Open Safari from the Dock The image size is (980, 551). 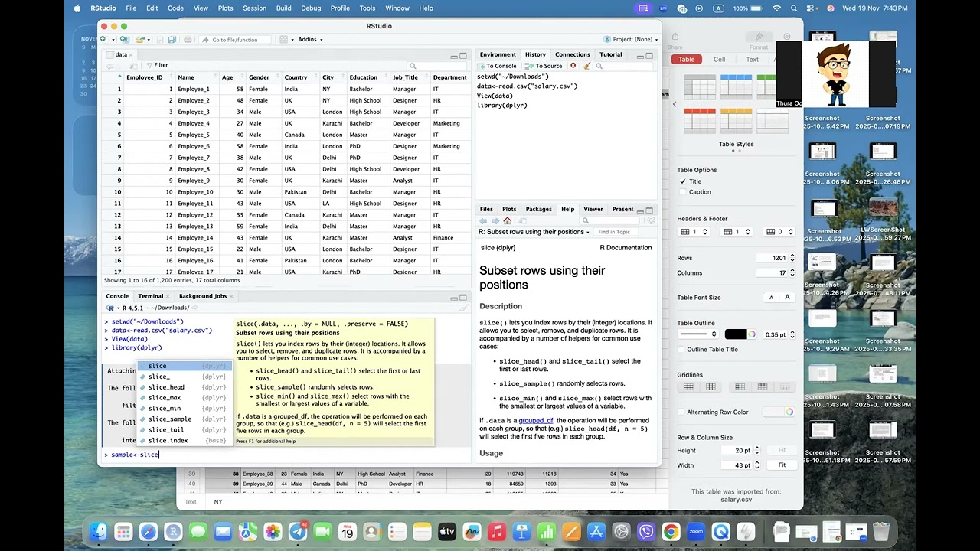[149, 531]
